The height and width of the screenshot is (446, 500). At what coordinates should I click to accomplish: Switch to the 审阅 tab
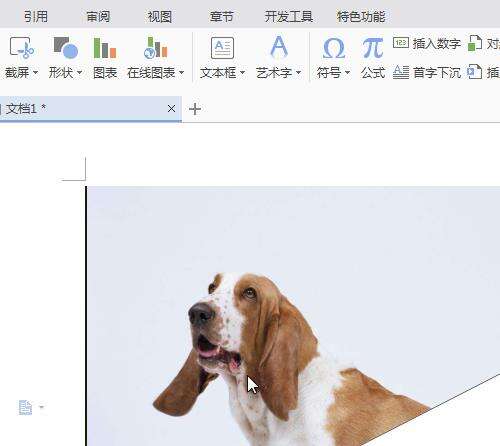[98, 16]
